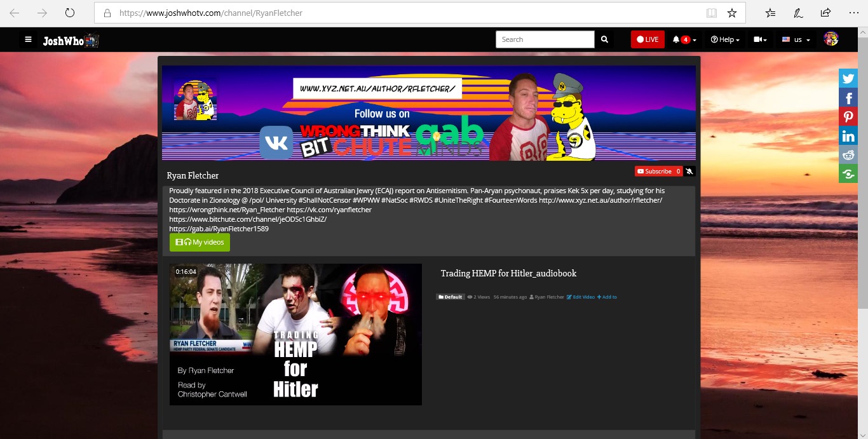Image resolution: width=868 pixels, height=439 pixels.
Task: Click the 56 minutes ago timestamp
Action: point(510,297)
